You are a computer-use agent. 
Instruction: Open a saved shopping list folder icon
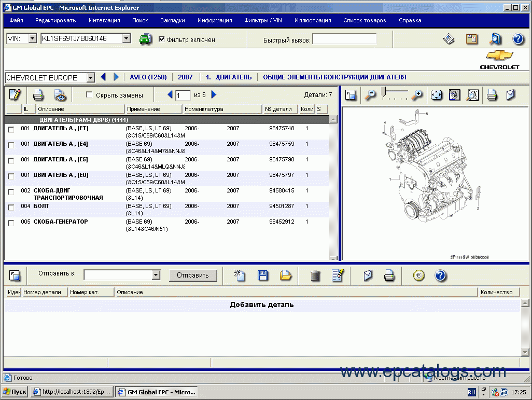pos(285,275)
